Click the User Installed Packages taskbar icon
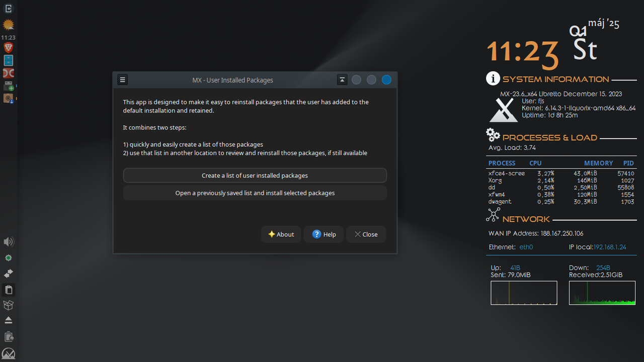The width and height of the screenshot is (644, 362). pyautogui.click(x=9, y=99)
